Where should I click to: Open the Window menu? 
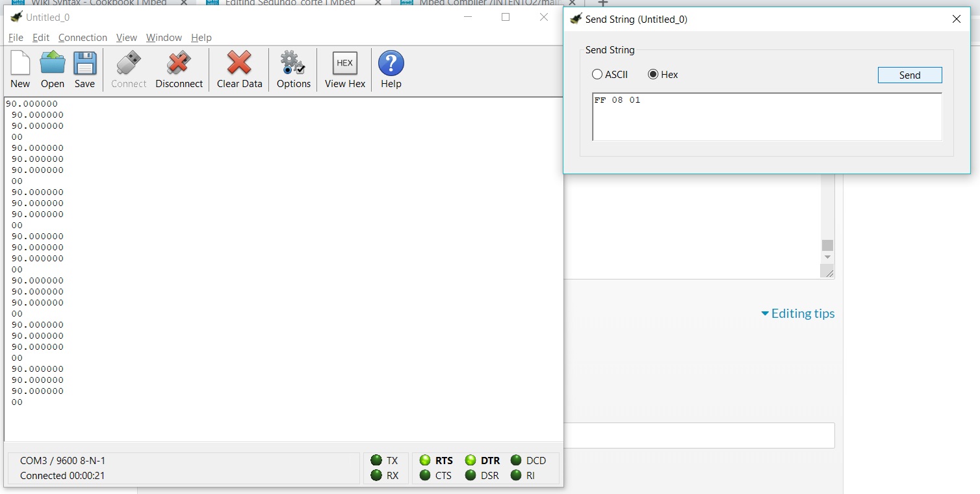[164, 38]
